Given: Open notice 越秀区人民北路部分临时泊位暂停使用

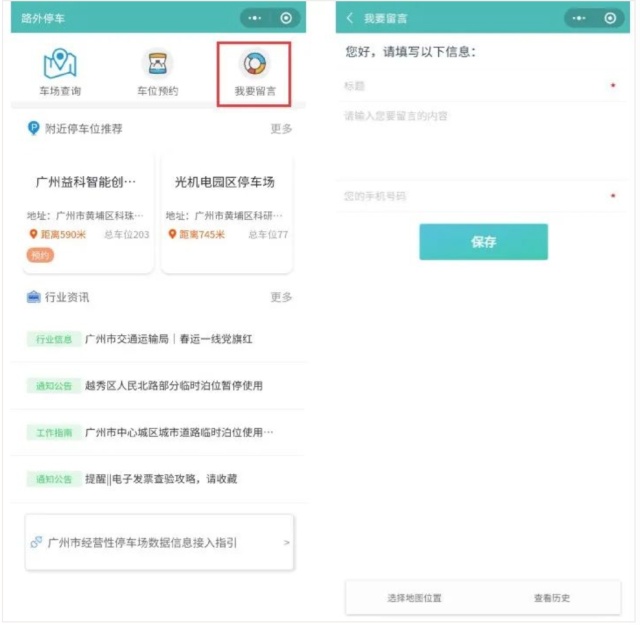Looking at the screenshot, I should pos(173,385).
